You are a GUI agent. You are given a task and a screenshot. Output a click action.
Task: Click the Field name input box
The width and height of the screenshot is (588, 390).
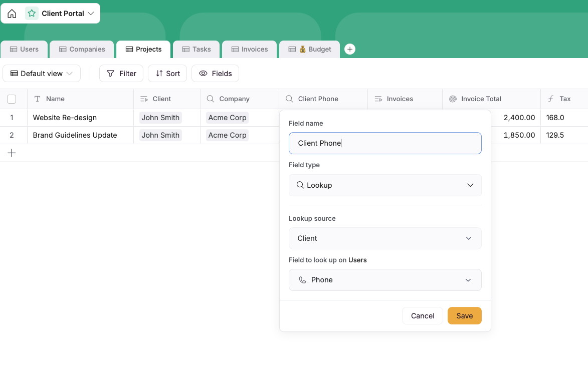[385, 143]
